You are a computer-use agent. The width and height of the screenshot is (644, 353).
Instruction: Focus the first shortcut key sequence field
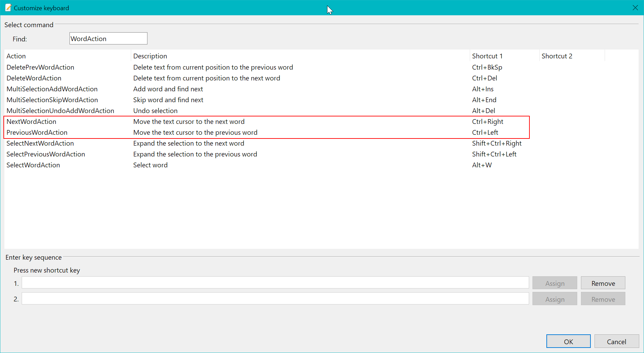275,283
